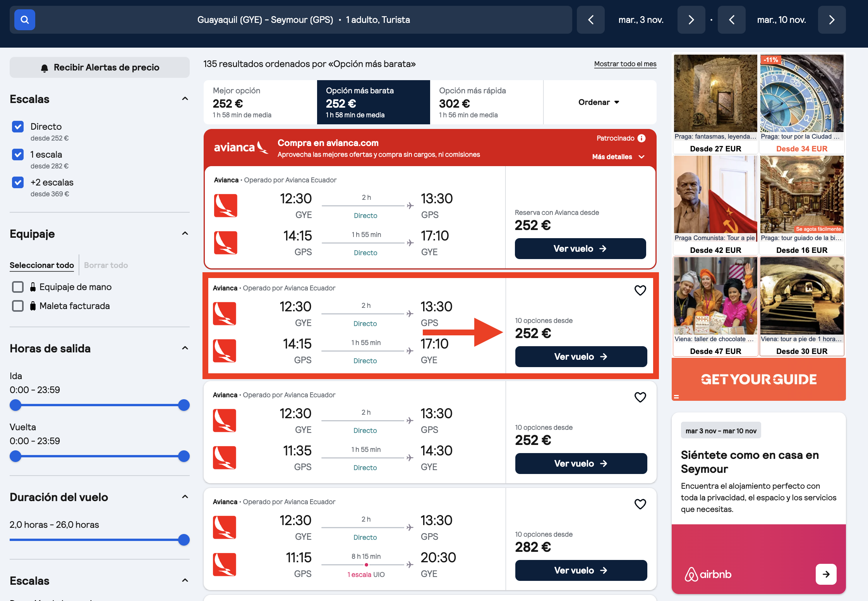Click Ver vuelo on sponsored Avianca flight
The width and height of the screenshot is (868, 601).
point(580,249)
